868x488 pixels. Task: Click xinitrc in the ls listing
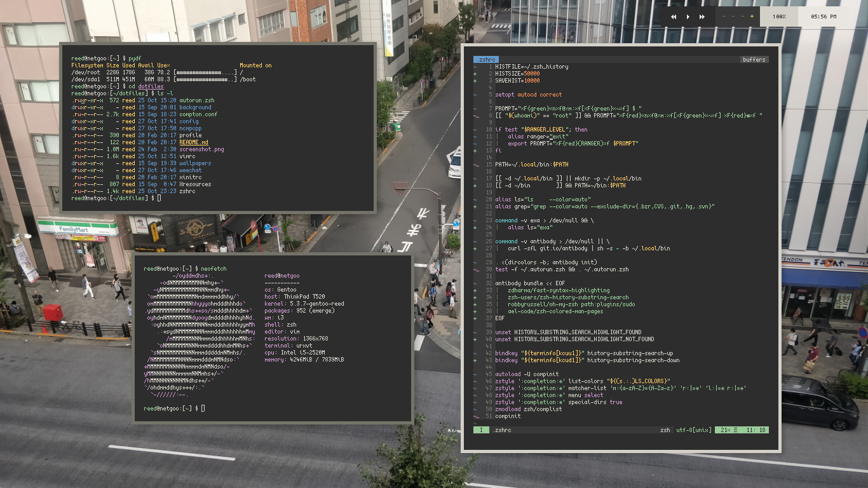191,177
